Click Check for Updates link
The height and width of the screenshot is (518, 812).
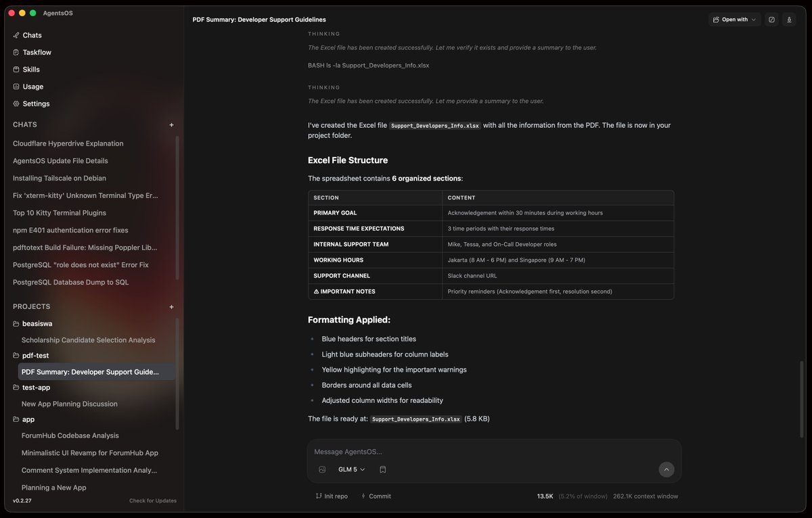click(x=153, y=501)
